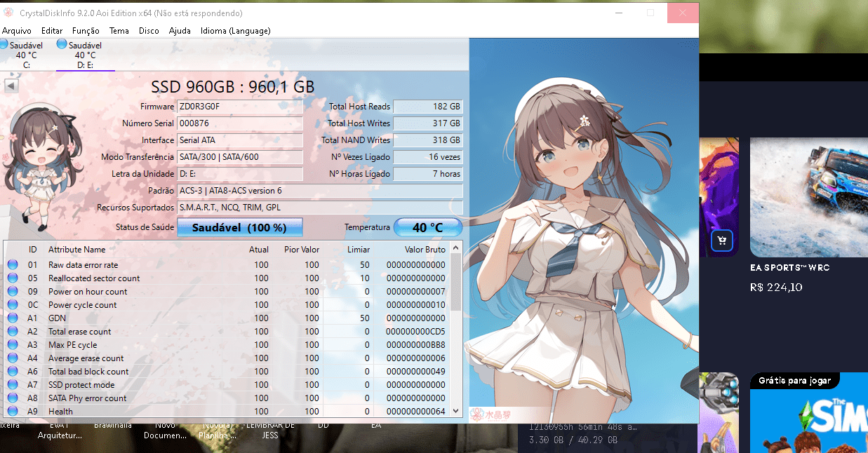Viewport: 868px width, 453px height.
Task: Open the Editar menu
Action: 52,30
